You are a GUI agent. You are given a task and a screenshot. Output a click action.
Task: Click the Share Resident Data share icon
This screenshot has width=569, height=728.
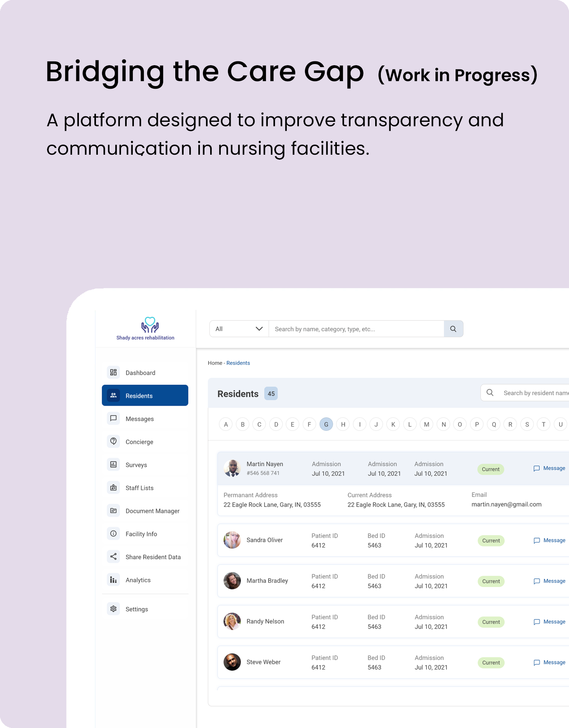click(x=113, y=557)
